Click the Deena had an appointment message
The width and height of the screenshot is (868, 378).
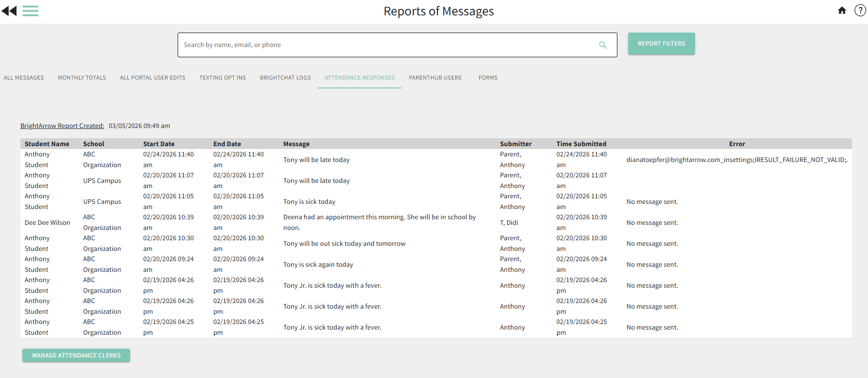click(x=380, y=223)
